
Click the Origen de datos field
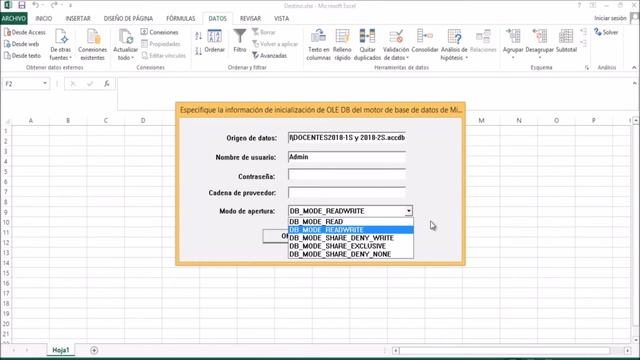347,138
